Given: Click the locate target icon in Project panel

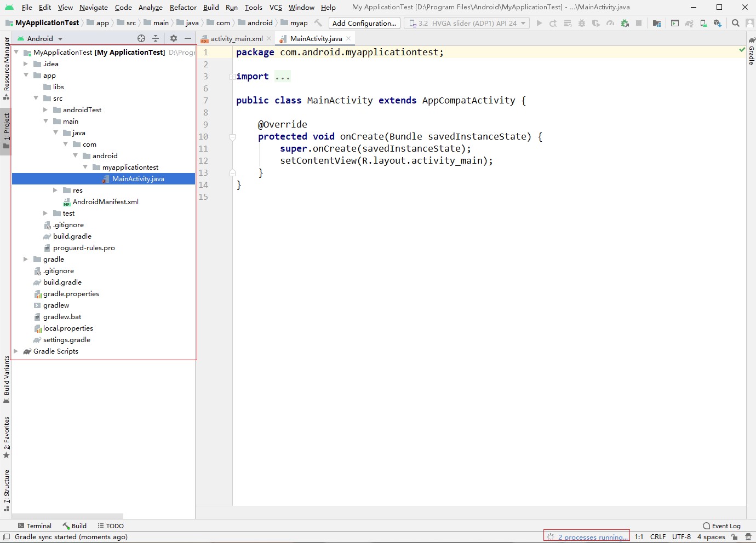Looking at the screenshot, I should [141, 38].
